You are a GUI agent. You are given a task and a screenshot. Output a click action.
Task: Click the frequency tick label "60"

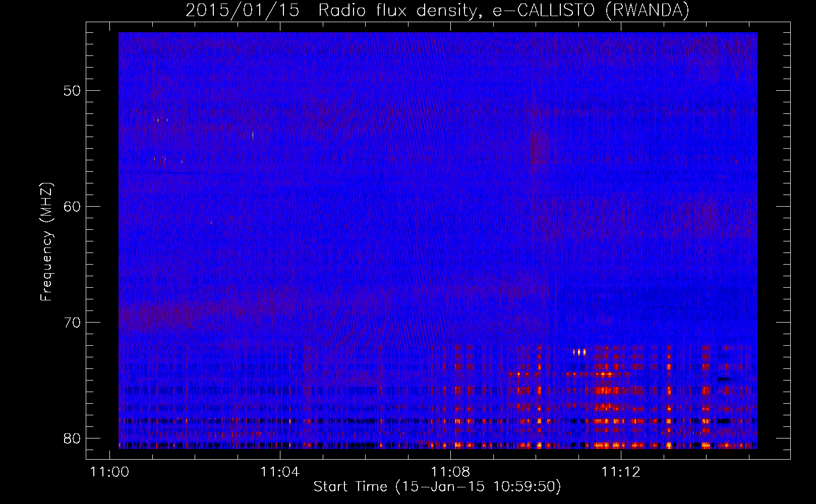point(73,206)
